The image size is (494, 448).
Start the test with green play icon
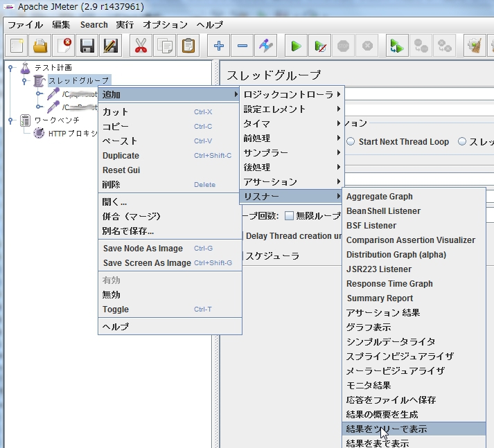click(x=296, y=46)
